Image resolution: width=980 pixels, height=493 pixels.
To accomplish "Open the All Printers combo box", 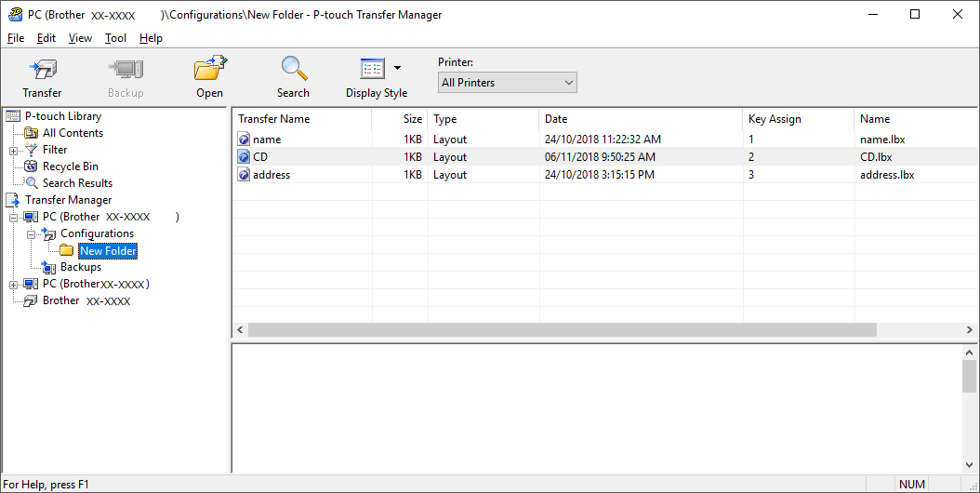I will coord(508,83).
